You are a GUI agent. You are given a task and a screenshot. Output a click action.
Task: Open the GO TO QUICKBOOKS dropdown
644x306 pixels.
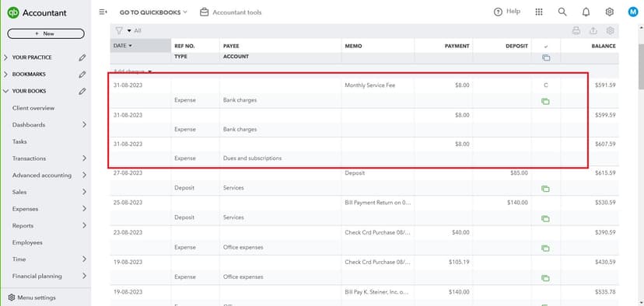153,12
